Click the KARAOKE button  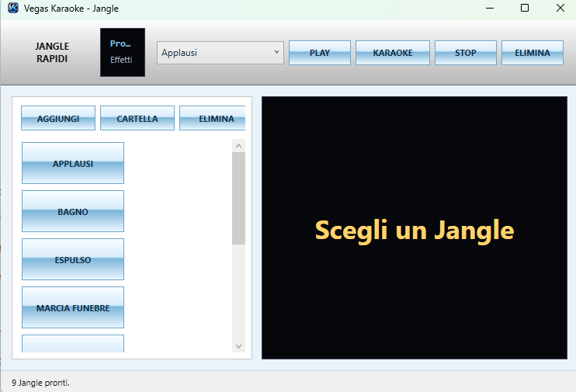pos(392,53)
